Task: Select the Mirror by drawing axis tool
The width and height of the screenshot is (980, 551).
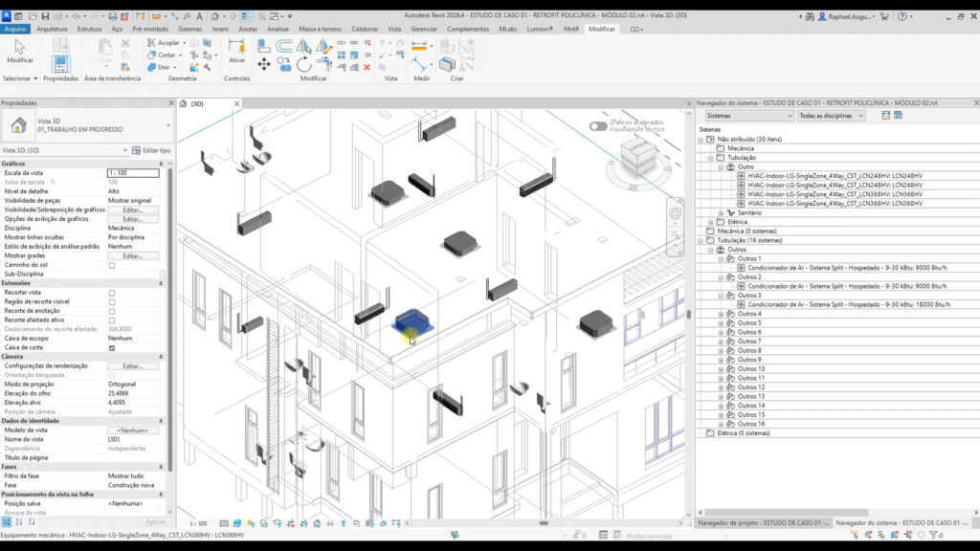Action: coord(323,45)
